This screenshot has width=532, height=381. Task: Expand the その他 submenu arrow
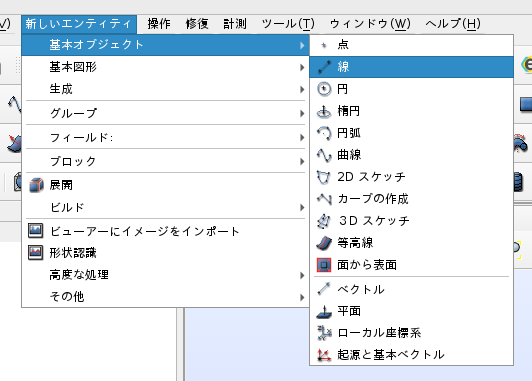(302, 297)
